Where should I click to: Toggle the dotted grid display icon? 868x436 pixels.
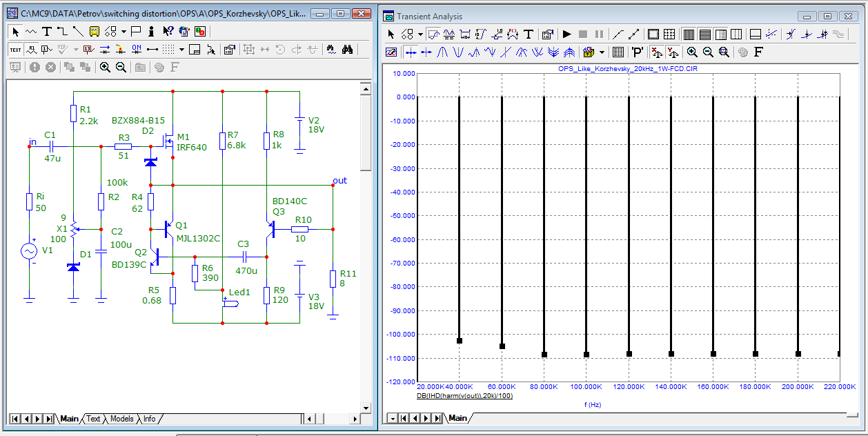[x=168, y=50]
